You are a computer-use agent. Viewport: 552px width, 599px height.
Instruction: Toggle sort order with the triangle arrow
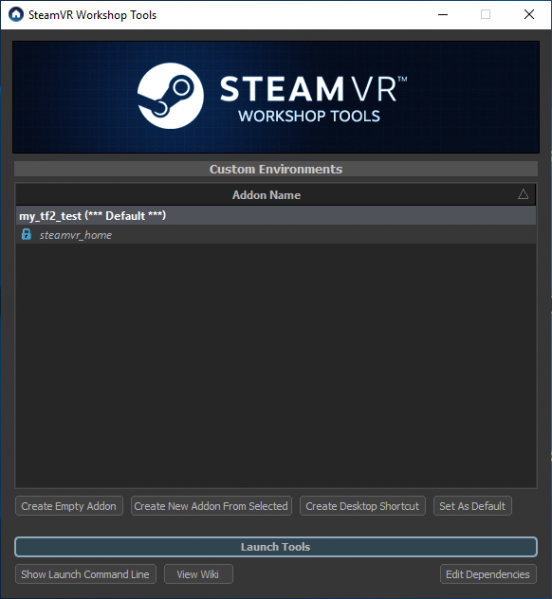tap(523, 194)
